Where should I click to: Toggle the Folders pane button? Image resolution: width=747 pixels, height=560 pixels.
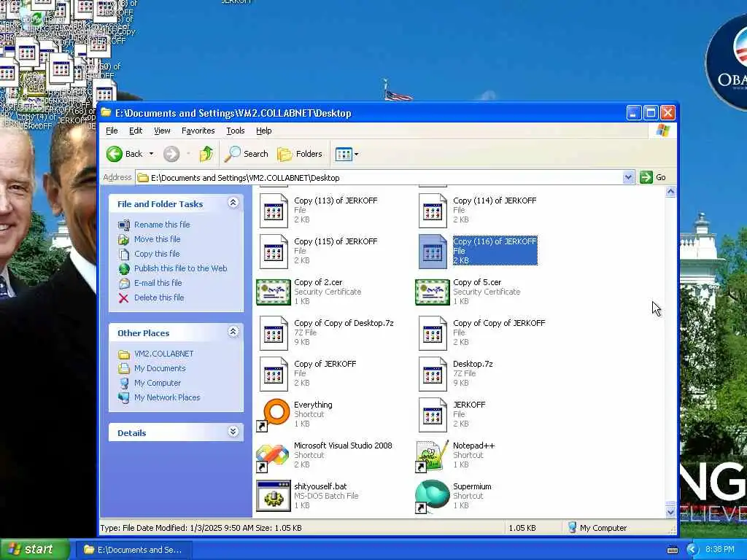pos(300,154)
